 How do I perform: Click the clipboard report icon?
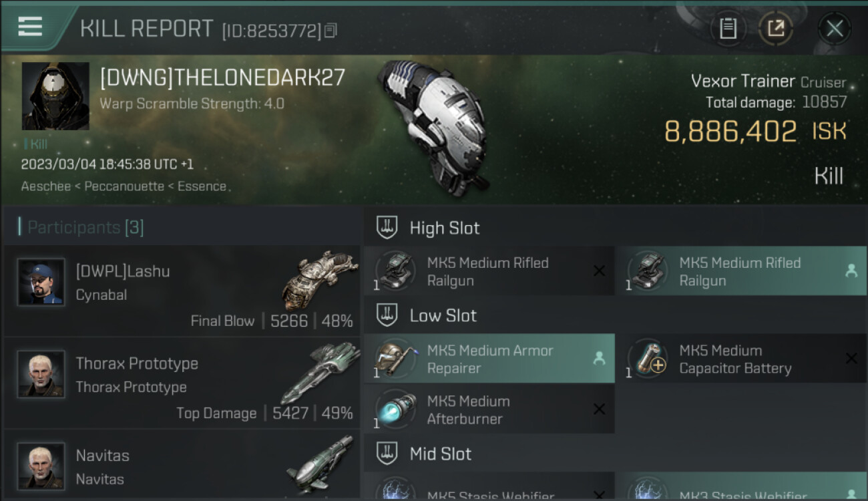728,29
